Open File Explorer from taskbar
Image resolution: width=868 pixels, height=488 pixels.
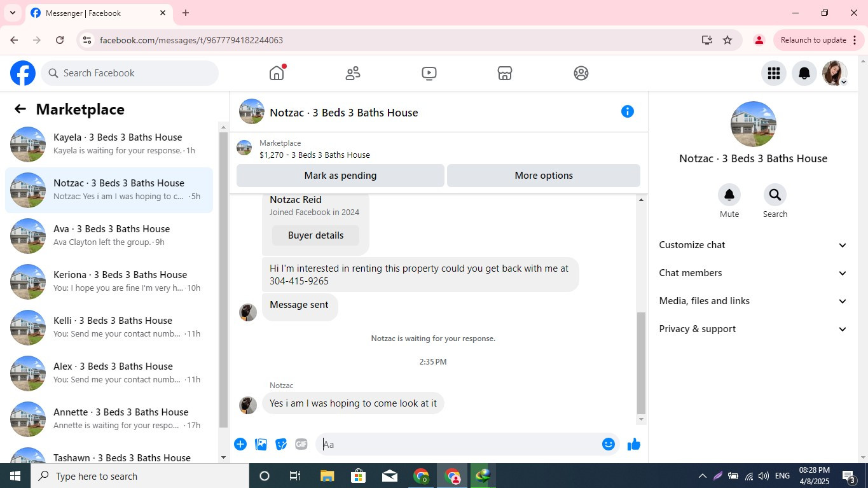pos(327,476)
